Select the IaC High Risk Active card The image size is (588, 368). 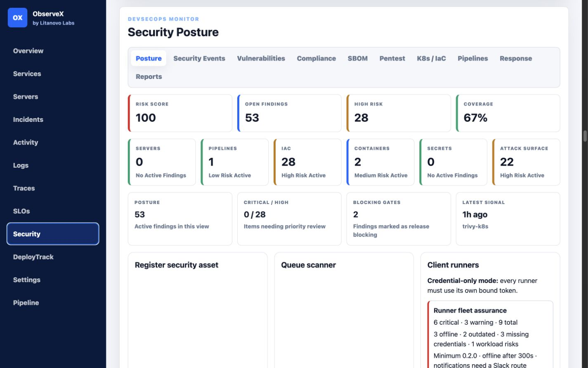tap(307, 162)
